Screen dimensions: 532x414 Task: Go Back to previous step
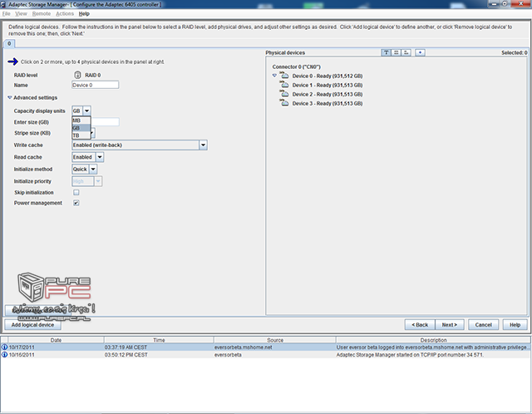click(x=420, y=325)
